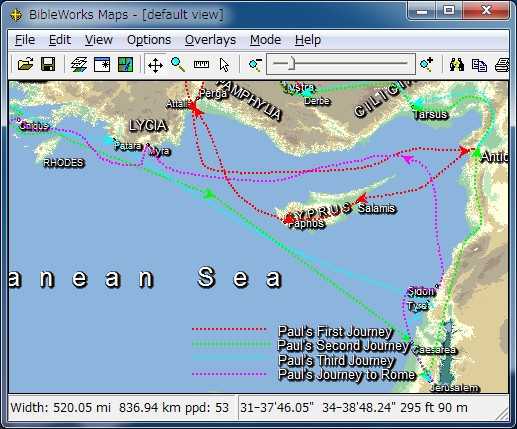Click the Patara city label
This screenshot has width=517, height=429.
coord(128,146)
